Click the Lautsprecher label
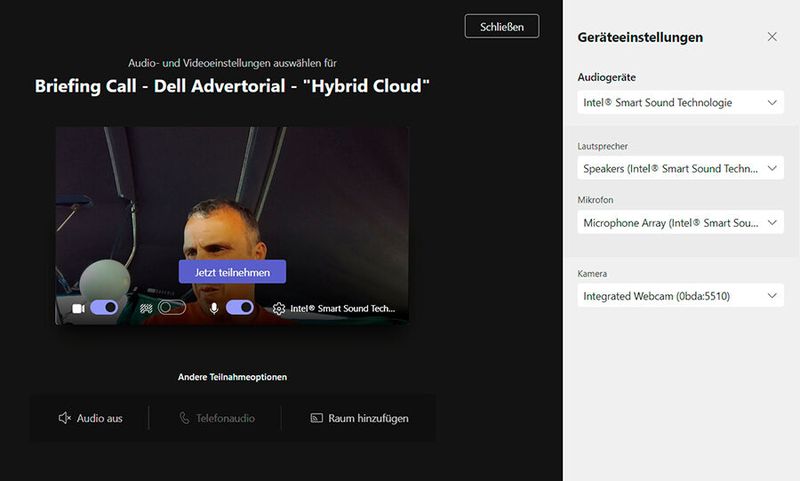Viewport: 800px width, 481px height. click(x=603, y=146)
